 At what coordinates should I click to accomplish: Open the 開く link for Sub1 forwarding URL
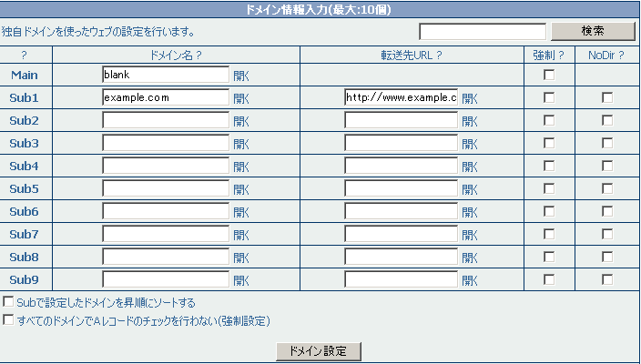[470, 98]
